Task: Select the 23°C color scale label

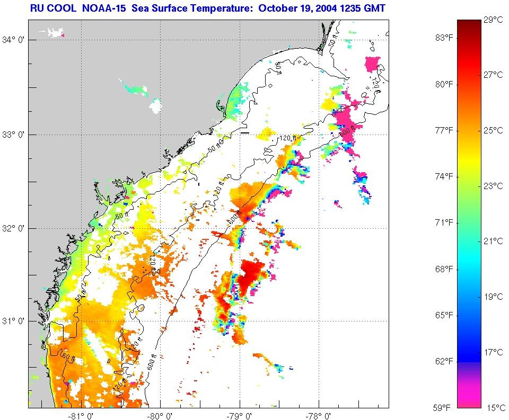Action: coord(493,186)
